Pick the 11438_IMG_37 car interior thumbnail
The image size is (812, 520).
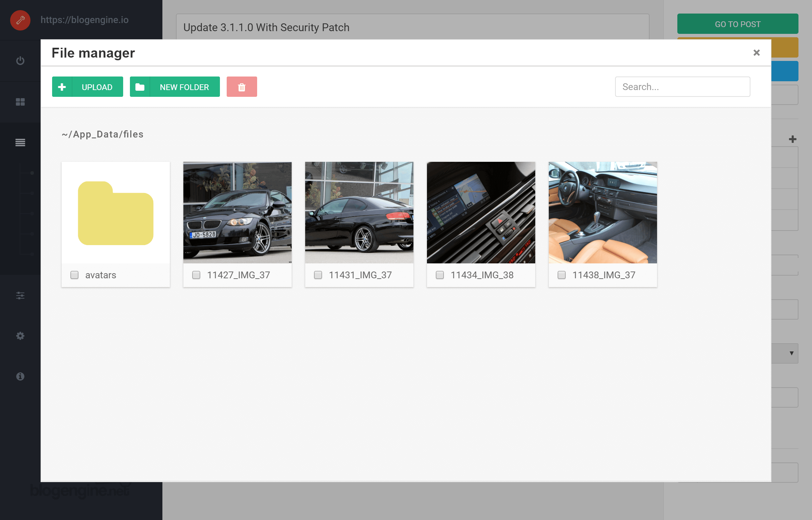pos(603,213)
